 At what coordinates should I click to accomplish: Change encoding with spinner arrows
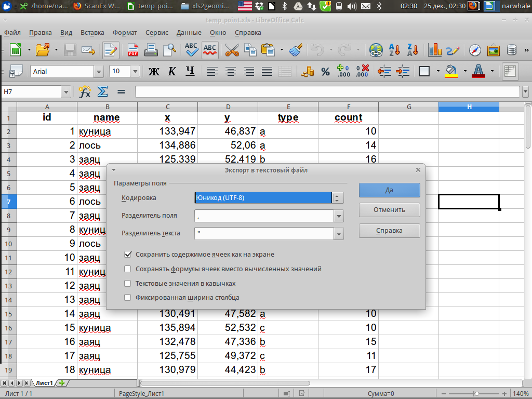[x=338, y=198]
